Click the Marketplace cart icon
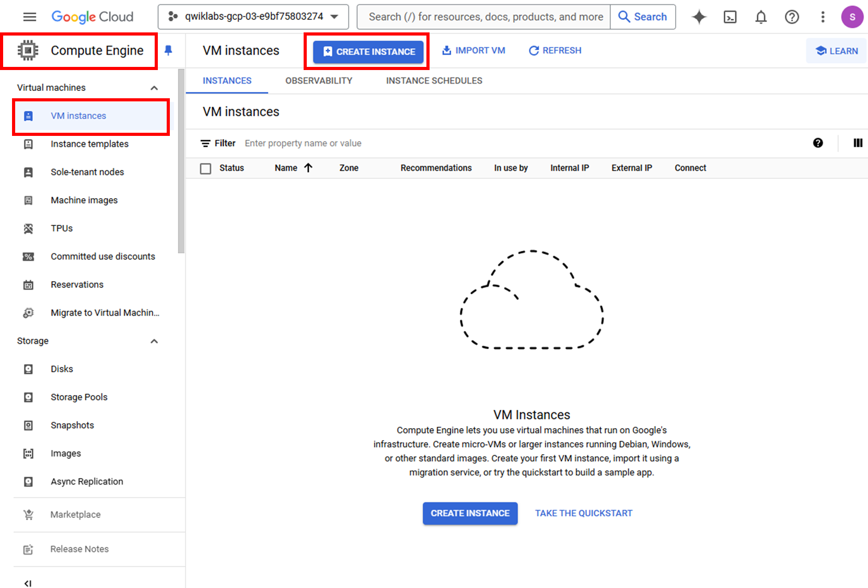Viewport: 868px width, 588px height. coord(28,515)
